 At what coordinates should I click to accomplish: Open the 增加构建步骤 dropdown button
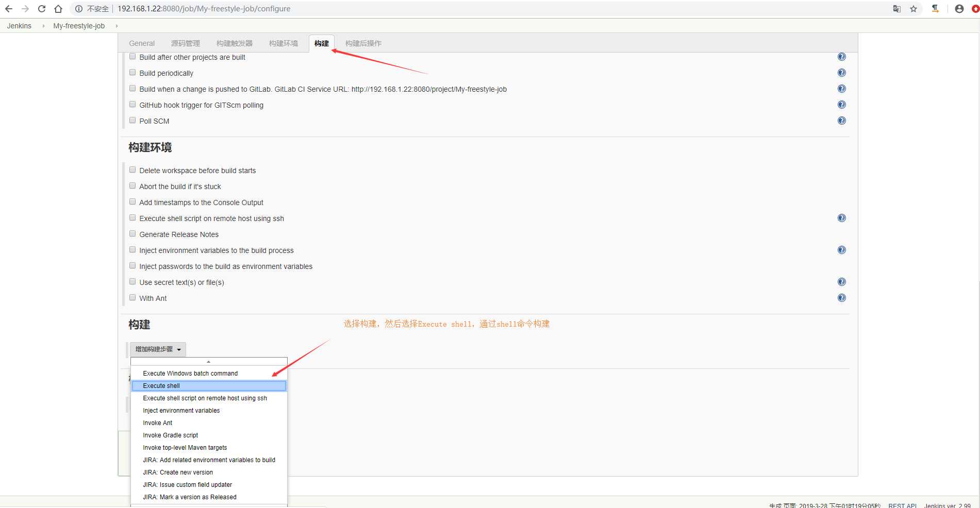pyautogui.click(x=158, y=349)
